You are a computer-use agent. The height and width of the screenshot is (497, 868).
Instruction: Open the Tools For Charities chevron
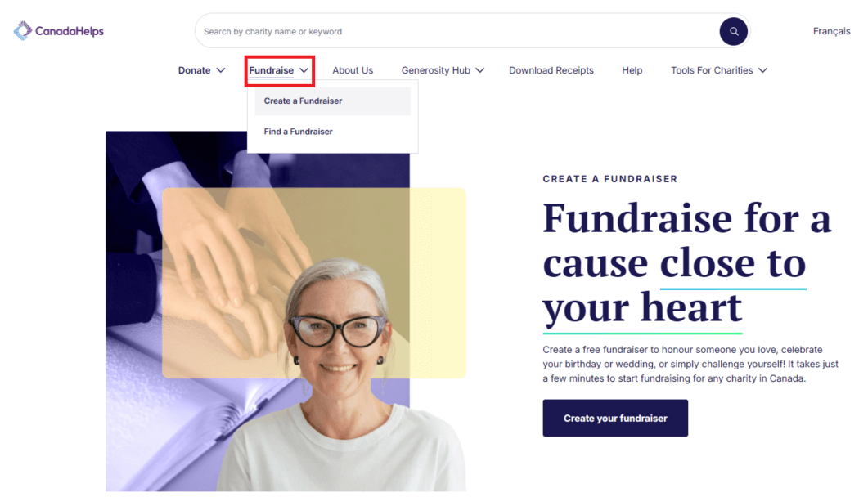pyautogui.click(x=762, y=70)
